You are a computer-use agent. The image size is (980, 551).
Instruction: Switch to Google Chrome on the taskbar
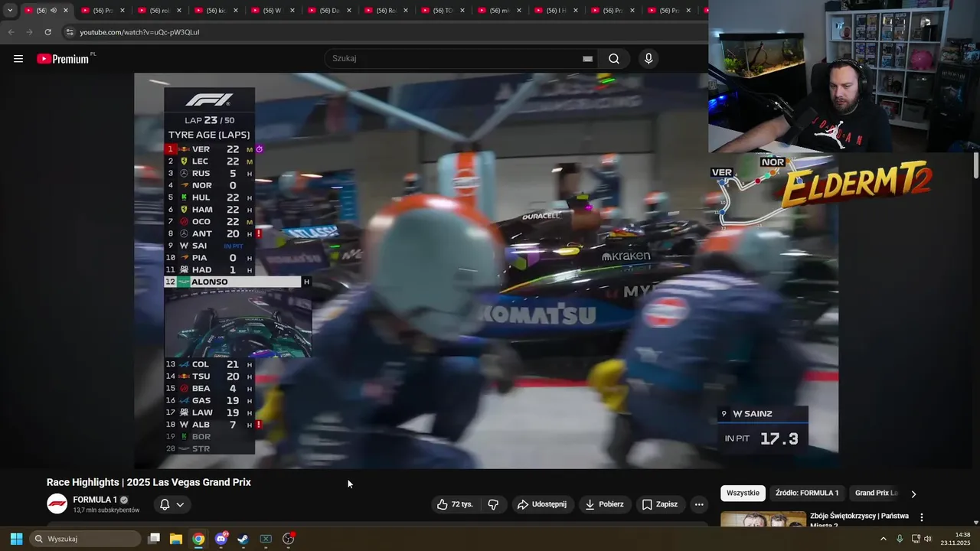198,539
